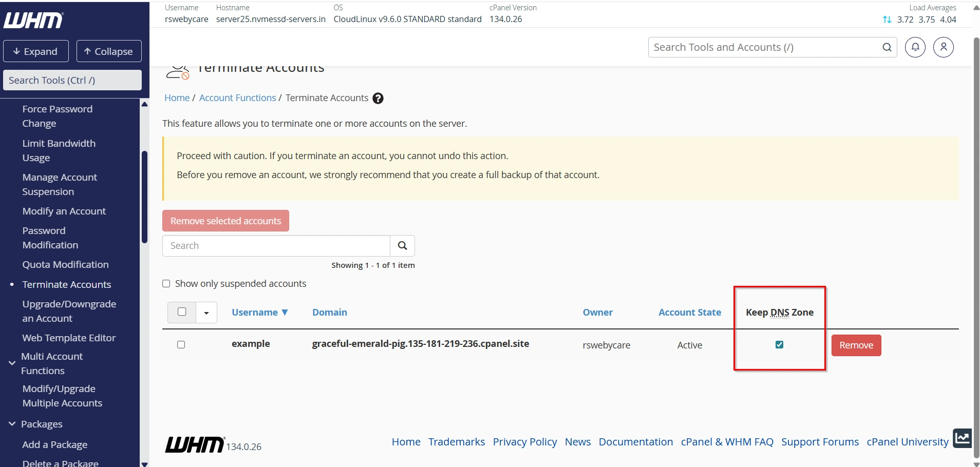Click the magnifier in top search bar
The height and width of the screenshot is (467, 980).
coord(887,47)
